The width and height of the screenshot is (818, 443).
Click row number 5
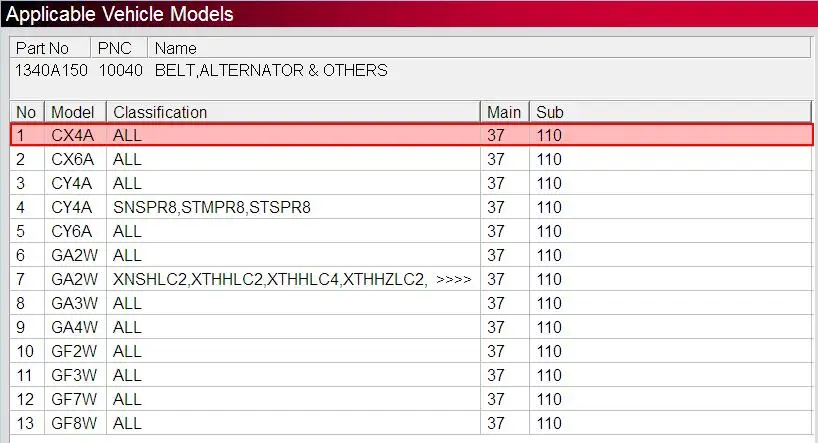point(20,231)
